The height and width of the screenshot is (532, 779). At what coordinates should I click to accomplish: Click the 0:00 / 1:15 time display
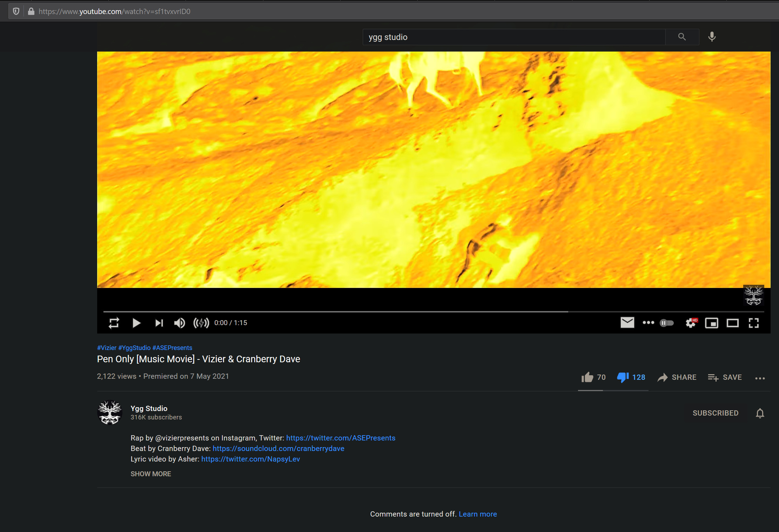pos(231,323)
